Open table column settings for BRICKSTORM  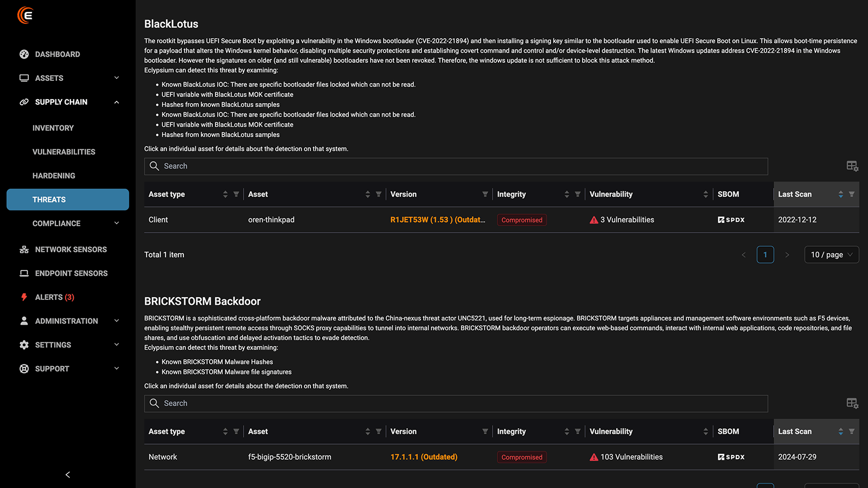point(852,403)
